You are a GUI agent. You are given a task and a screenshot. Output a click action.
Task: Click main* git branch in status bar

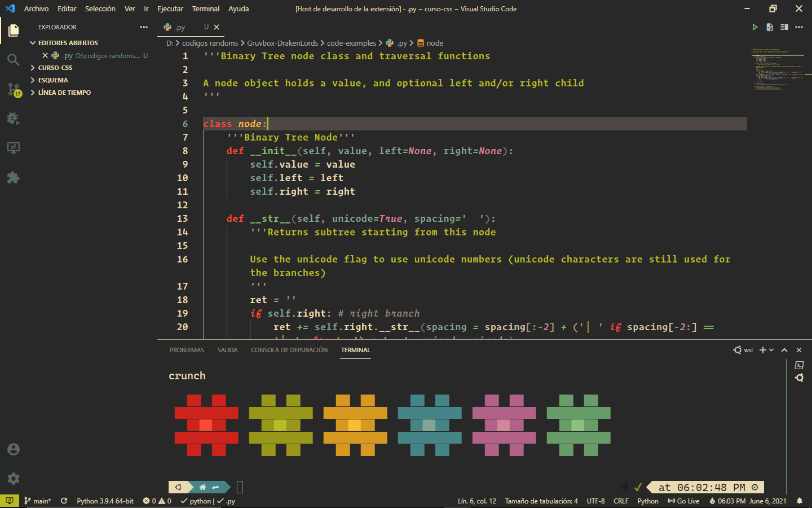click(38, 501)
